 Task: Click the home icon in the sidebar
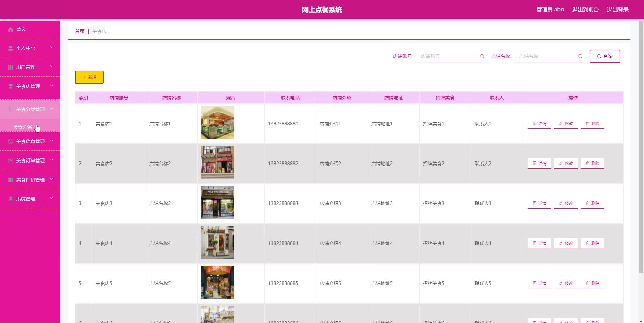pos(11,29)
